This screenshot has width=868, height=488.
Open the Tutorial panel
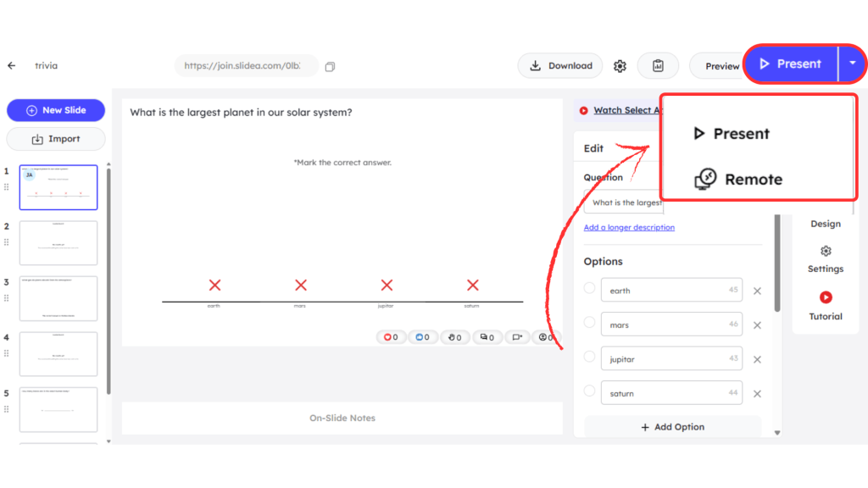(x=825, y=305)
